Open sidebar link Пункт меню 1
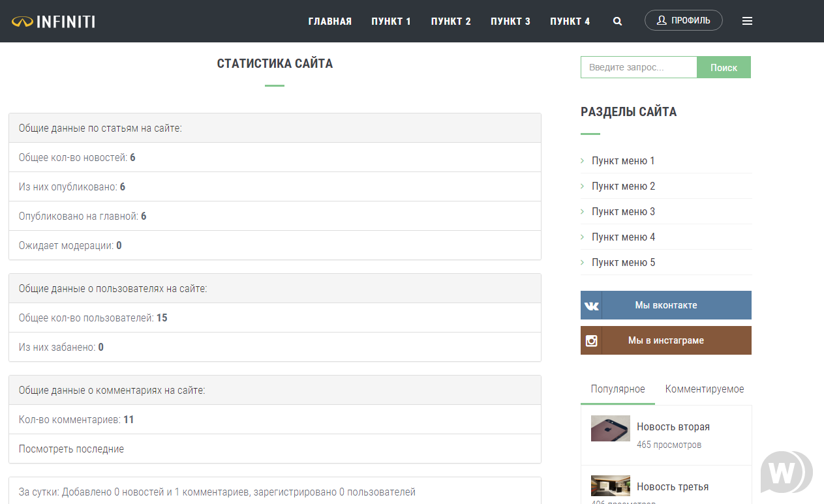The image size is (824, 504). (622, 161)
